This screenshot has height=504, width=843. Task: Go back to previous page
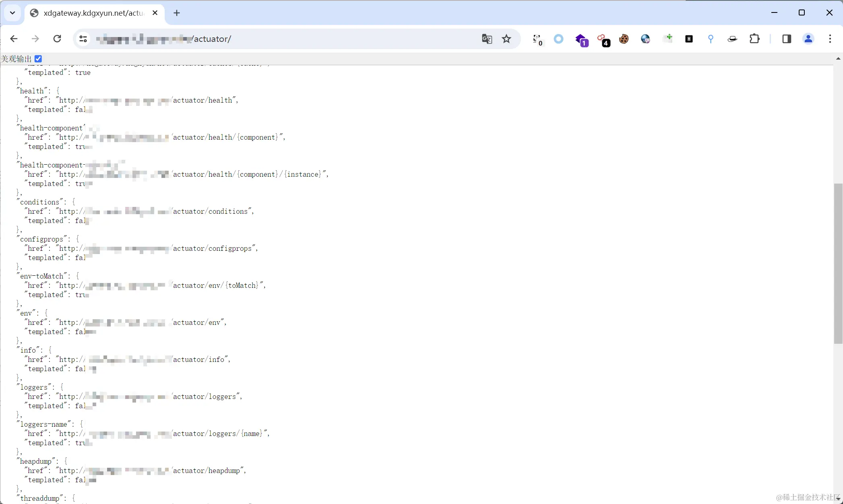[14, 39]
